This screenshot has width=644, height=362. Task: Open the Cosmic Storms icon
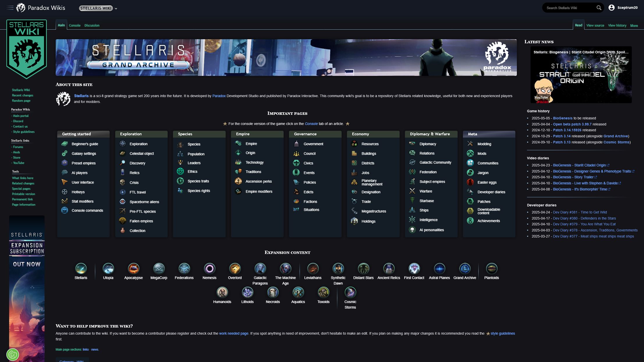tap(350, 292)
